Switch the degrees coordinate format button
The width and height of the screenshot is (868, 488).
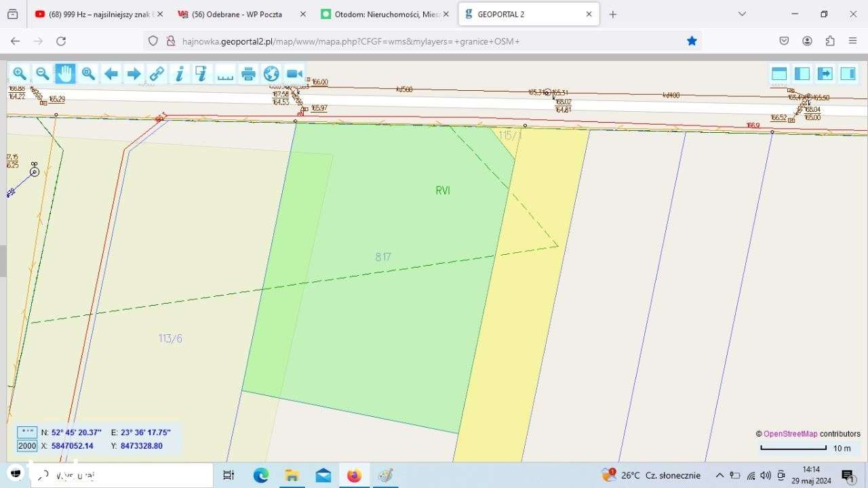coord(27,432)
